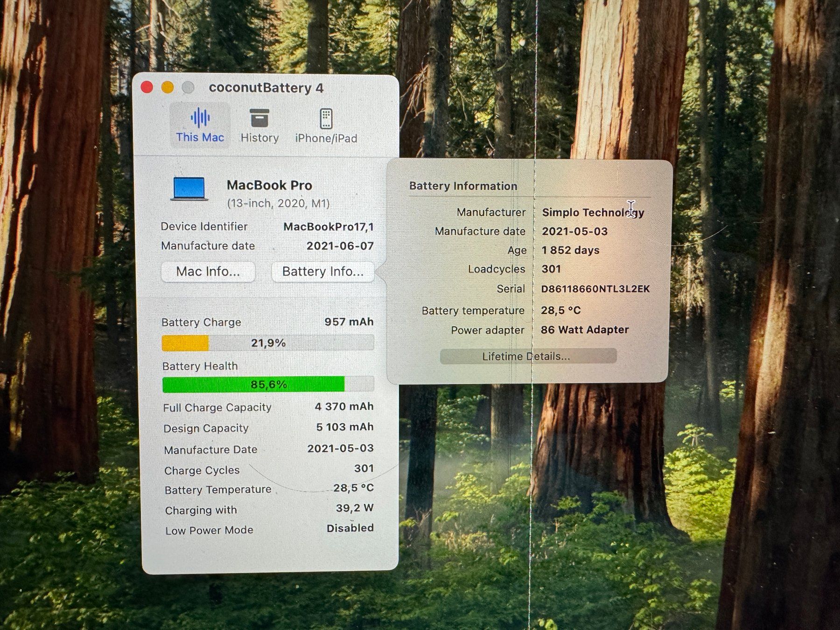Image resolution: width=840 pixels, height=630 pixels.
Task: Click the Simplo Technology manufacturer value
Action: [593, 213]
